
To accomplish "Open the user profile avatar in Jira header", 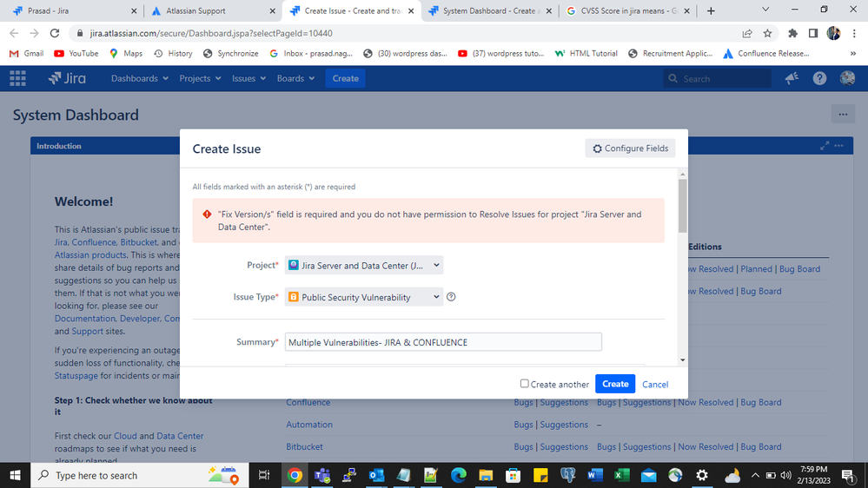I will coord(847,78).
